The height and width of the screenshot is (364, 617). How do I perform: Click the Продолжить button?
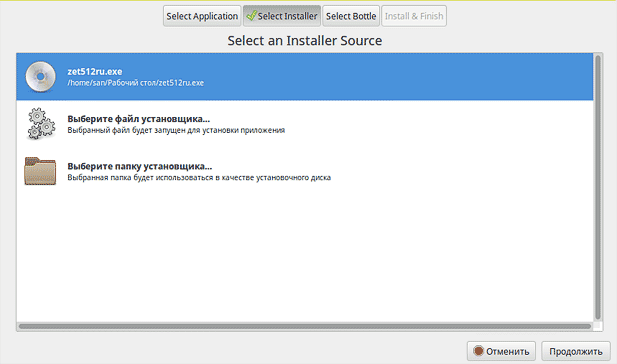[576, 351]
